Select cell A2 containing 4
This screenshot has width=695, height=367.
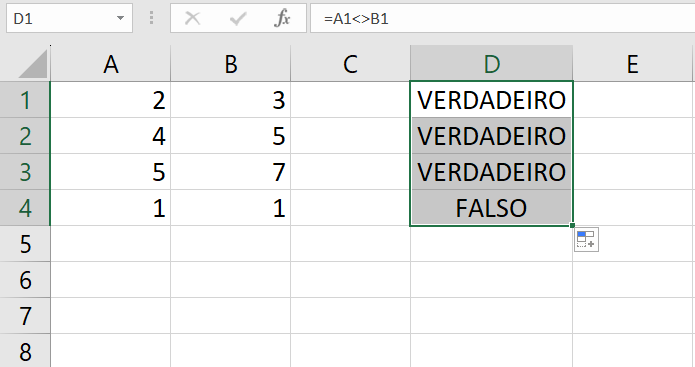coord(111,136)
